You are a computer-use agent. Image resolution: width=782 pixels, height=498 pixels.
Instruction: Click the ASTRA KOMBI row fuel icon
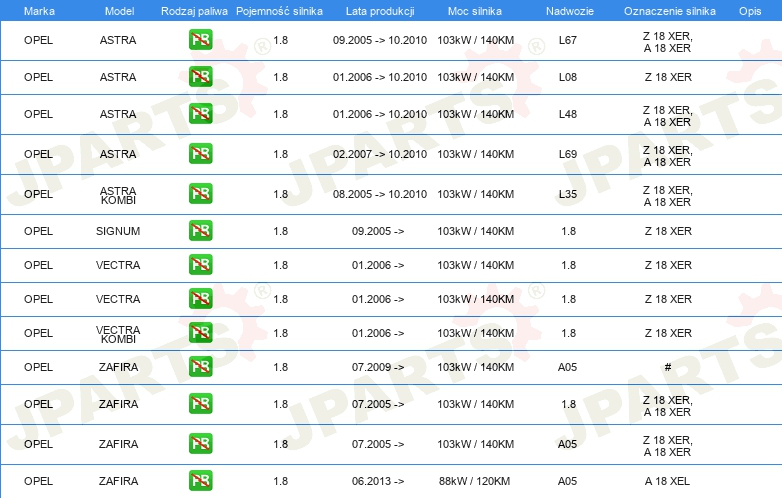point(200,194)
